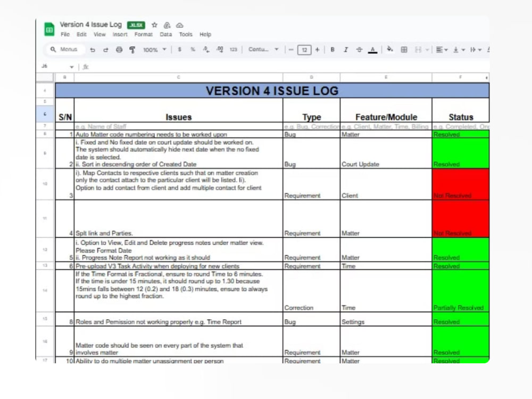Click the 'Splt link and Parties.' issue cell

[x=178, y=219]
